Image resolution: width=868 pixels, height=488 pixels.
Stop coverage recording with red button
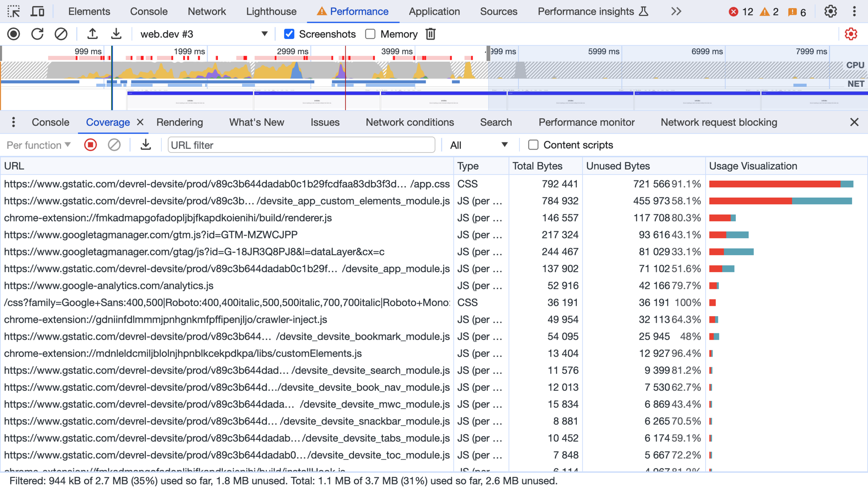tap(90, 145)
